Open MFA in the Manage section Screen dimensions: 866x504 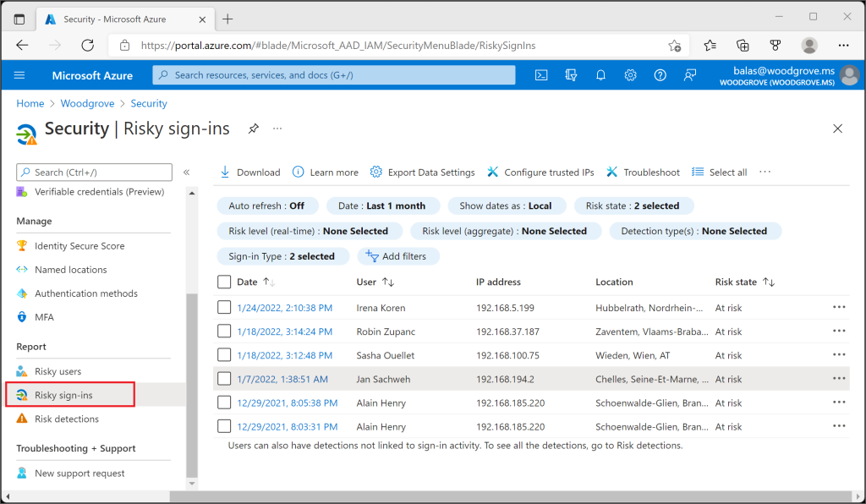pos(44,317)
